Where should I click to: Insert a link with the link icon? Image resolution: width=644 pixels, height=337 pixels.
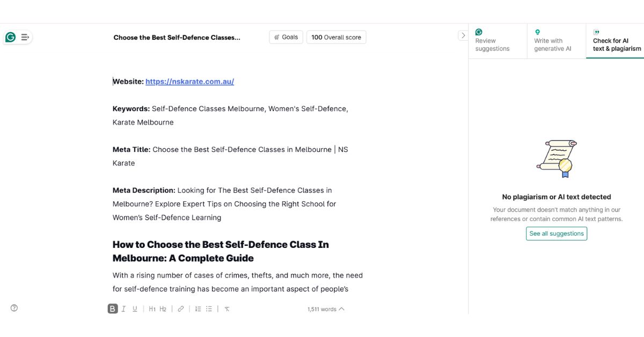(181, 309)
